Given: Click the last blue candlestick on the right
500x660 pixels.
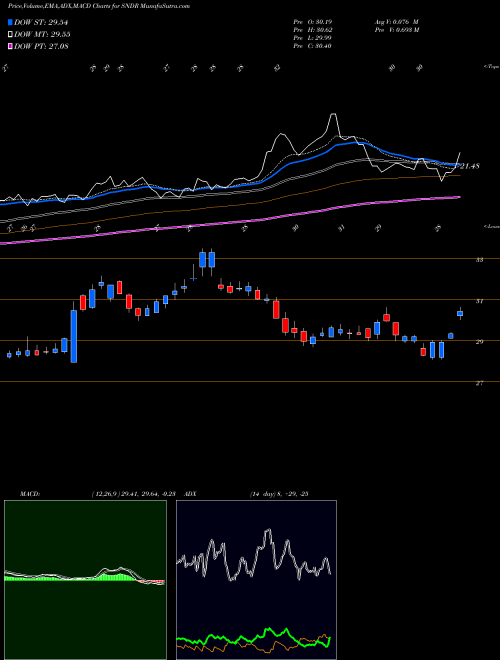Looking at the screenshot, I should click(x=460, y=313).
